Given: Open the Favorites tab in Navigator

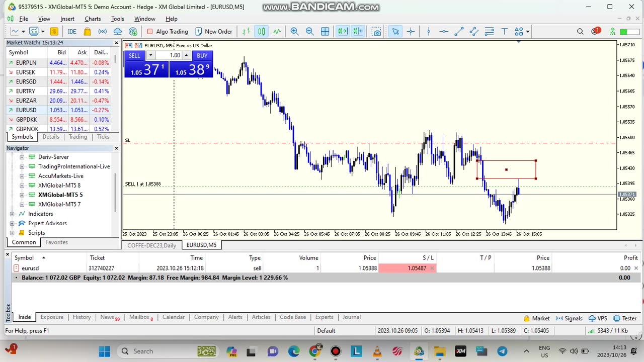Looking at the screenshot, I should [56, 242].
